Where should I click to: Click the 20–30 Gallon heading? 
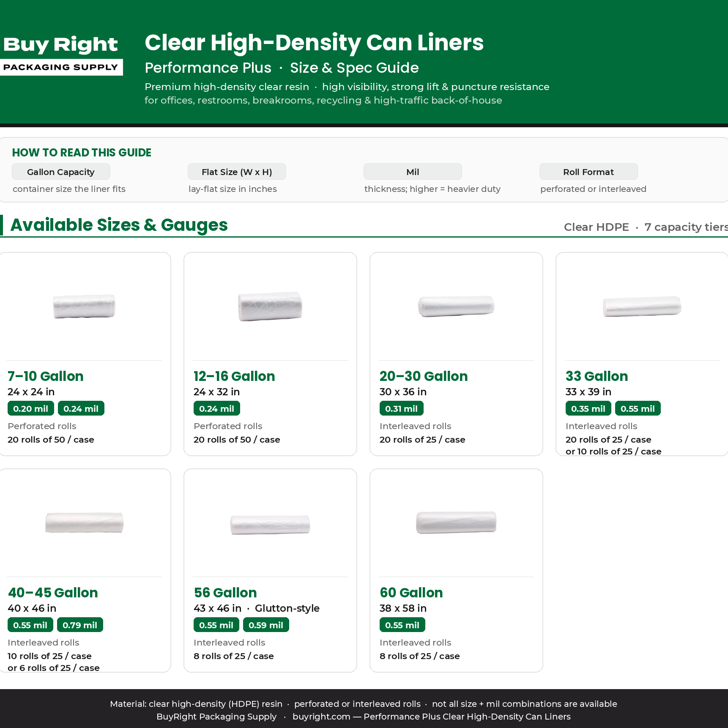tap(424, 376)
